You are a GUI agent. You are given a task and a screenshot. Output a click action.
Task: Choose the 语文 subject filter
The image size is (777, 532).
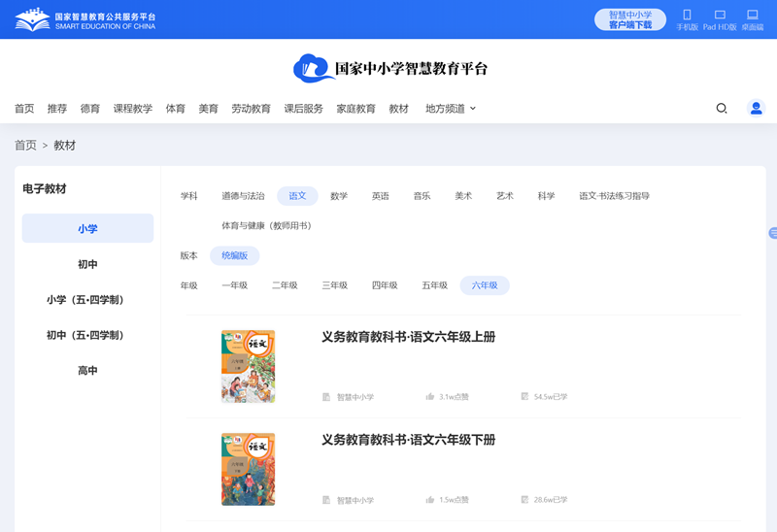(297, 196)
